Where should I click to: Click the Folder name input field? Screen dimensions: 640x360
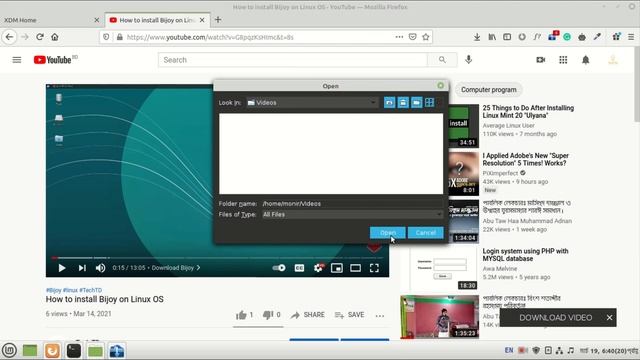pos(352,203)
